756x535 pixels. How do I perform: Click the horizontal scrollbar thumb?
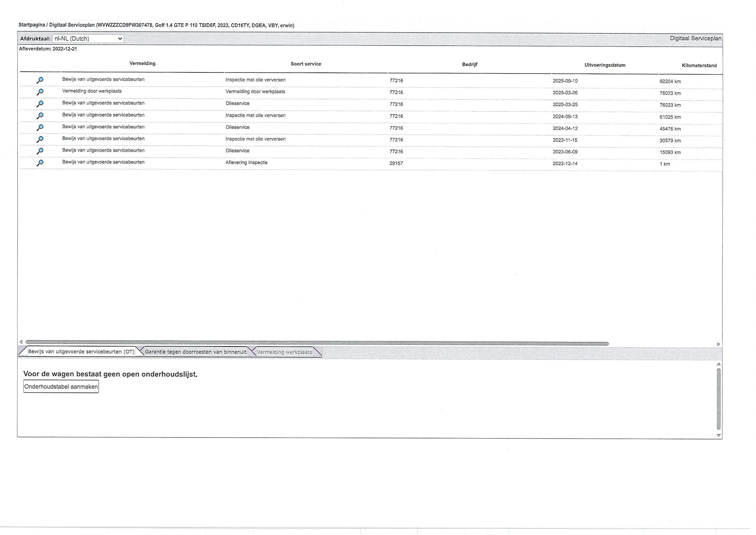[x=317, y=343]
